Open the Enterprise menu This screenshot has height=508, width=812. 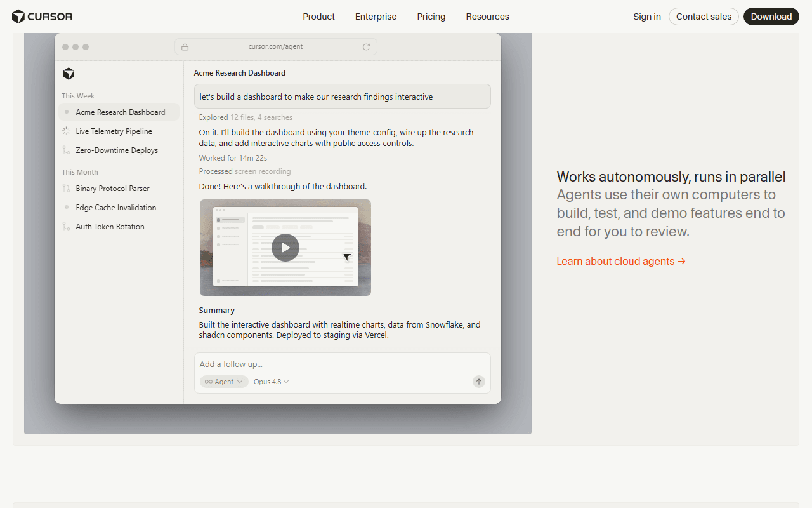pyautogui.click(x=376, y=17)
